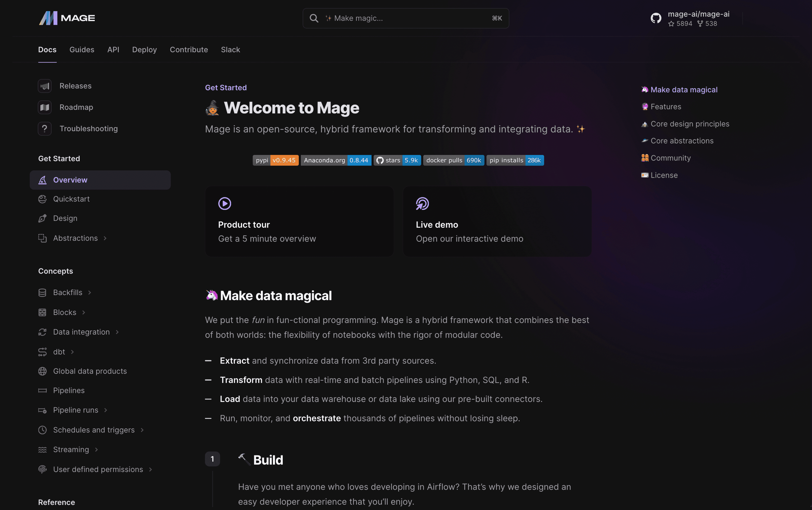The width and height of the screenshot is (812, 510).
Task: Open the Product tour card
Action: point(299,221)
